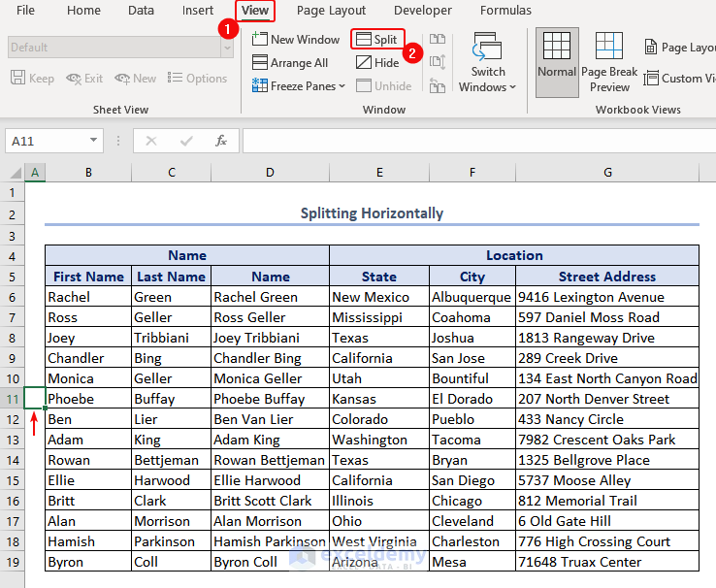Open the Developer tab
716x588 pixels.
pos(423,10)
